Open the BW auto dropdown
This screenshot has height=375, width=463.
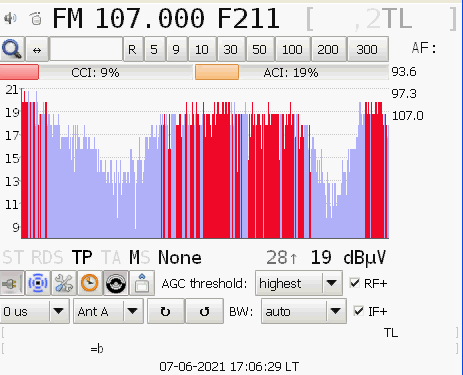[304, 311]
